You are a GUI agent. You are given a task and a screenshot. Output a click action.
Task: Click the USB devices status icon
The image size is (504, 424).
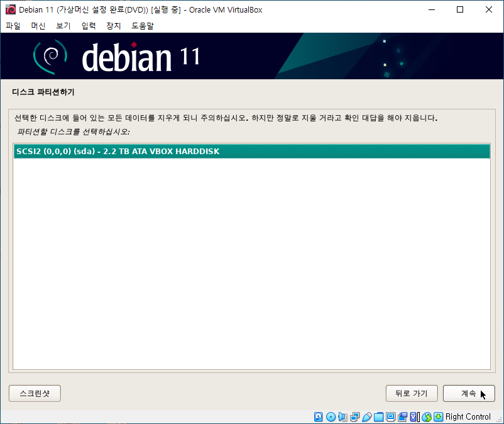[x=367, y=416]
